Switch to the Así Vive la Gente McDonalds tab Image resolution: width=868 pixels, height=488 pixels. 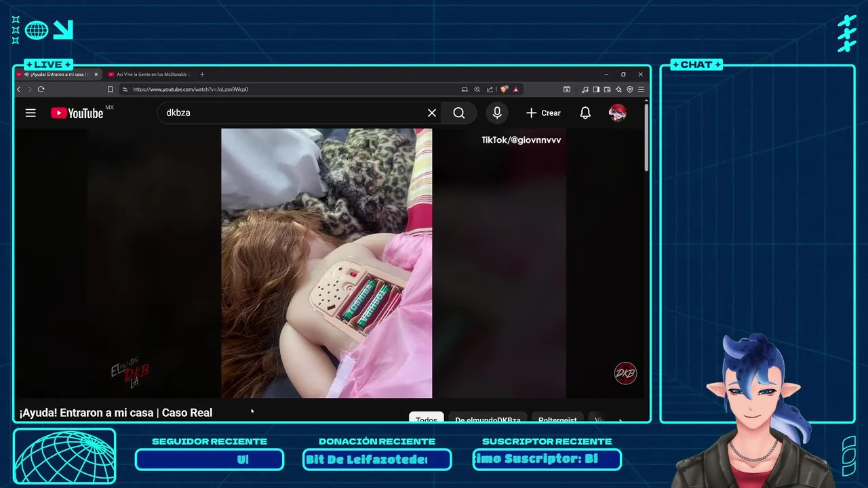(149, 75)
